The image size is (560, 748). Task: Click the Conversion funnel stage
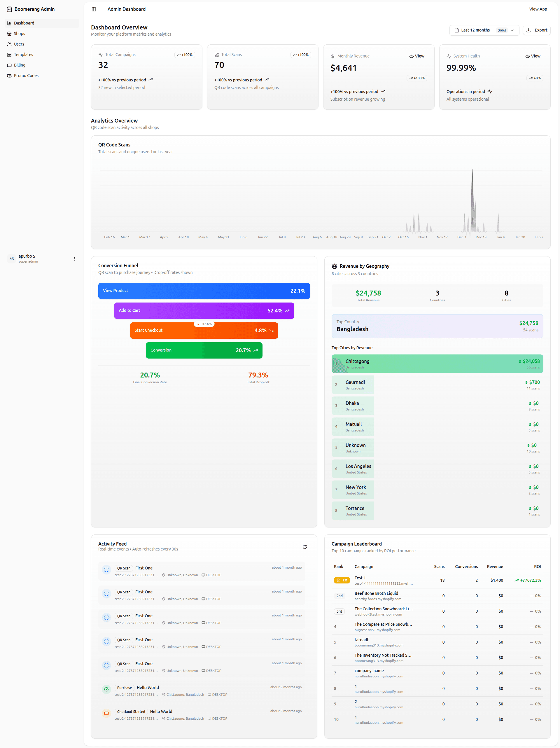[x=204, y=350]
